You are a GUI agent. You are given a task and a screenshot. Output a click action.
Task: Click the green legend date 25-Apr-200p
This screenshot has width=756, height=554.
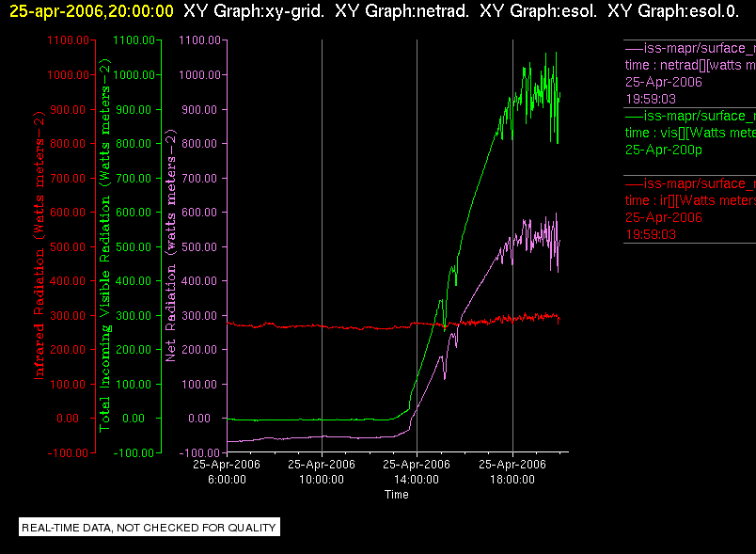pos(664,150)
